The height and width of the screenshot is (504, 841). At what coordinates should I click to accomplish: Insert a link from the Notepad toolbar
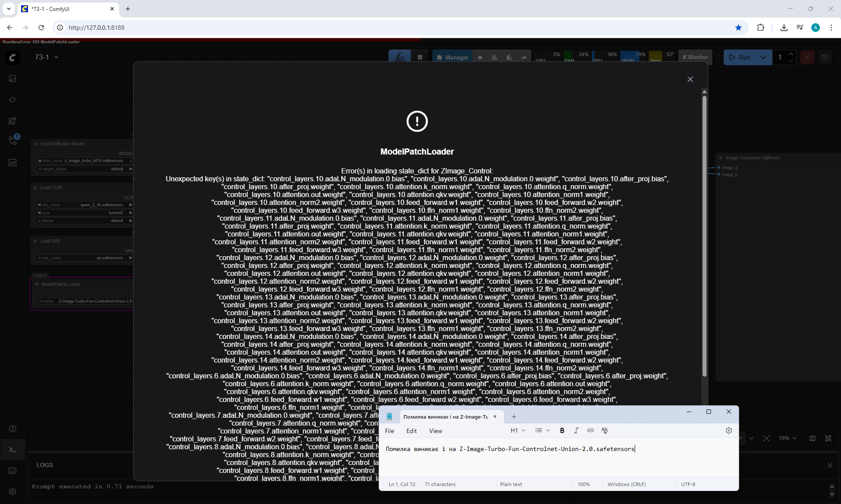click(x=590, y=430)
